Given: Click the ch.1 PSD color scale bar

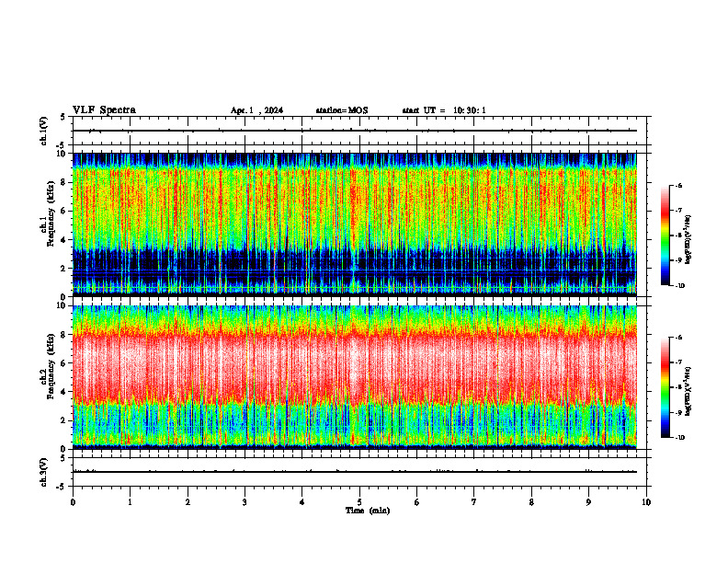Looking at the screenshot, I should [x=665, y=236].
